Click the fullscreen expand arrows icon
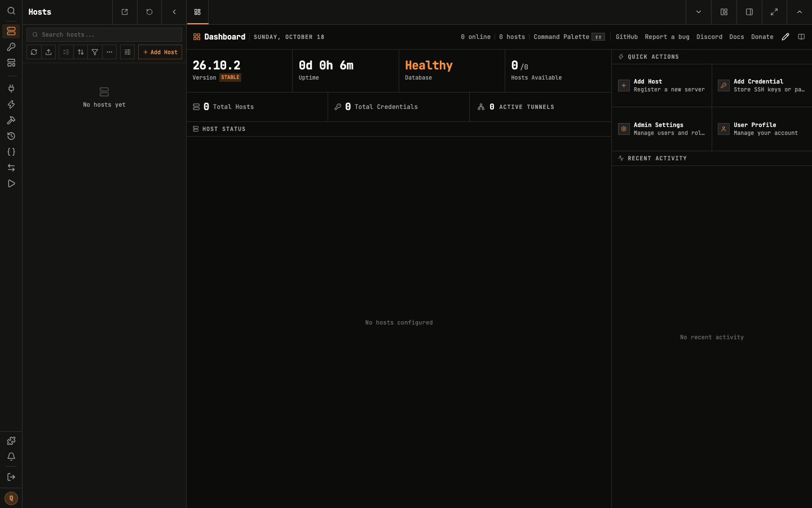This screenshot has height=508, width=812. (774, 12)
